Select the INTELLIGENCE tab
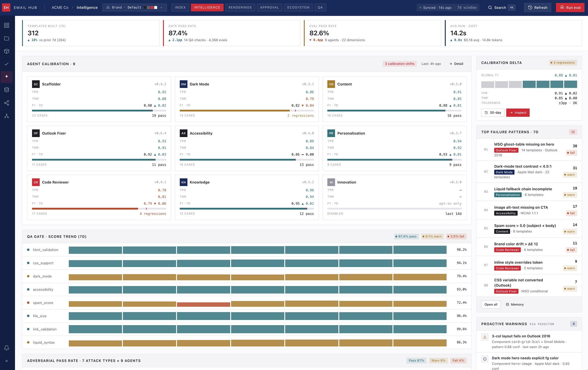Viewport: 588px width, 370px height. (207, 7)
